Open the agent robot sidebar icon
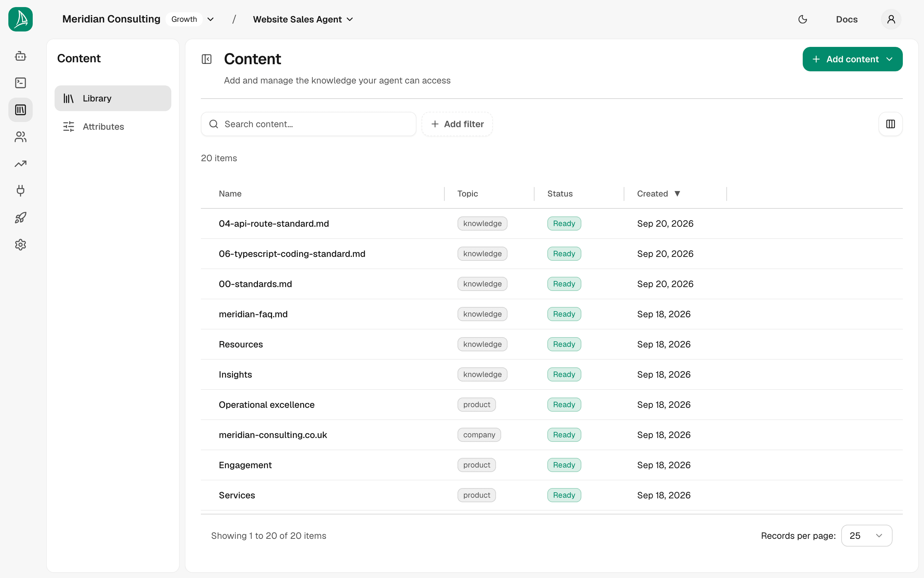Screen dimensions: 924x578 pyautogui.click(x=21, y=56)
